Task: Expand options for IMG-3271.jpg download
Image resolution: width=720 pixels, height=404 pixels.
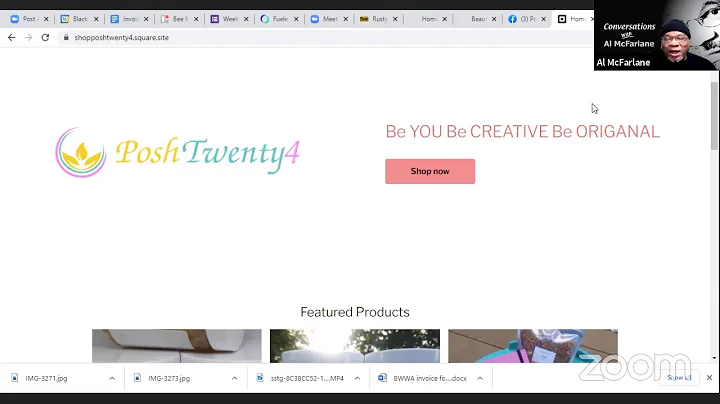Action: 112,378
